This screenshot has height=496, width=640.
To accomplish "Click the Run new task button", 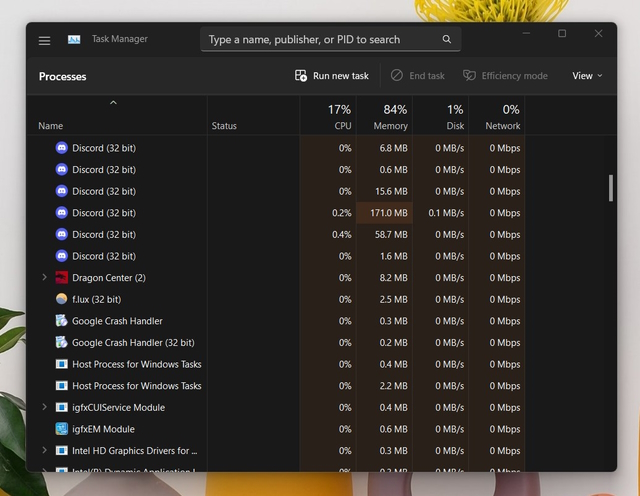I will 332,76.
